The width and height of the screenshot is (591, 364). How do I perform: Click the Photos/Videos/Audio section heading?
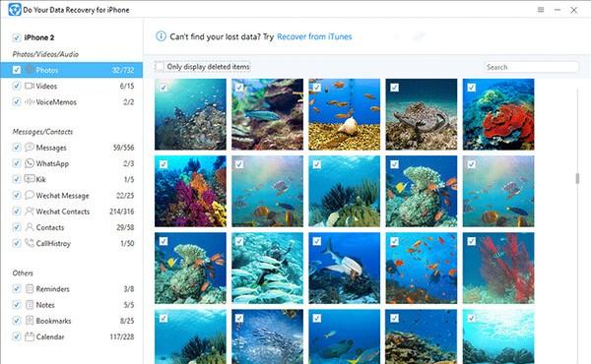pos(45,54)
